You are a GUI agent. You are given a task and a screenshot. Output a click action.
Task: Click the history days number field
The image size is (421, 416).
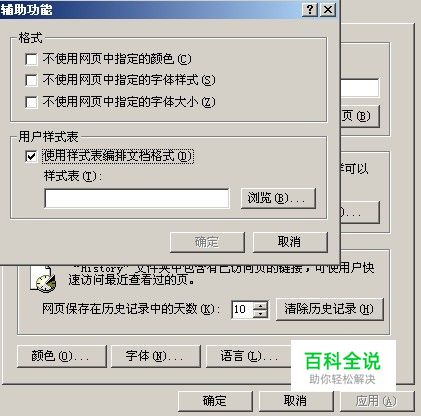pos(243,310)
